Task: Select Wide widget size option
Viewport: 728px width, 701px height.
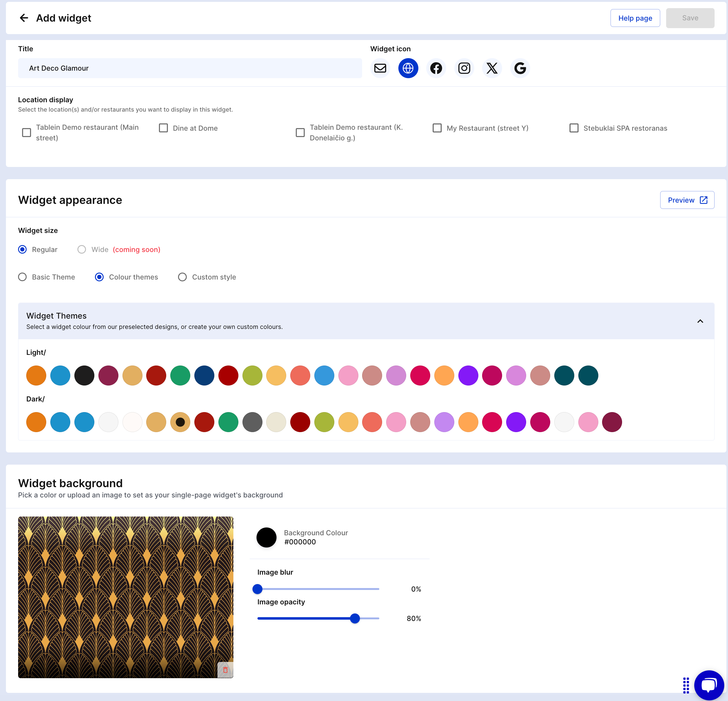Action: tap(82, 250)
